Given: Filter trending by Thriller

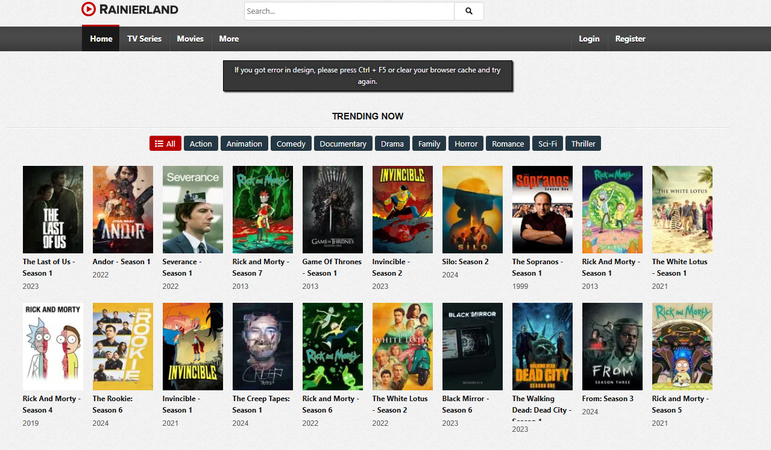Looking at the screenshot, I should pos(583,144).
